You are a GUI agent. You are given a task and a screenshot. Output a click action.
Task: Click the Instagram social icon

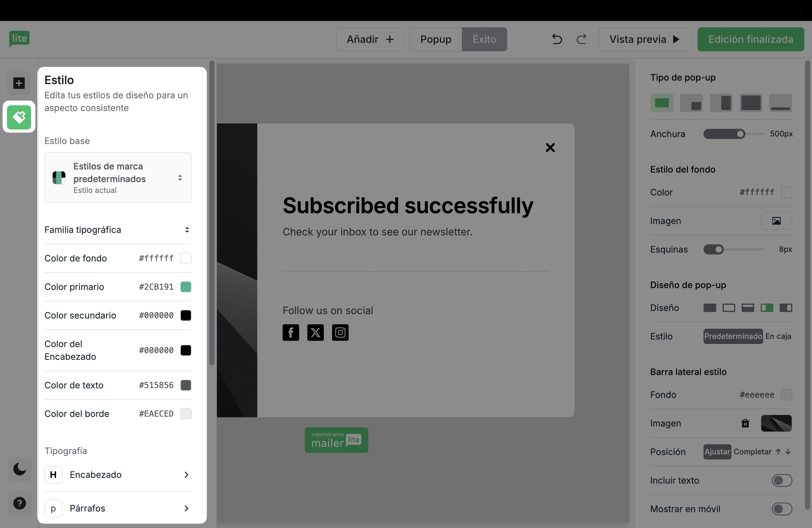point(340,333)
